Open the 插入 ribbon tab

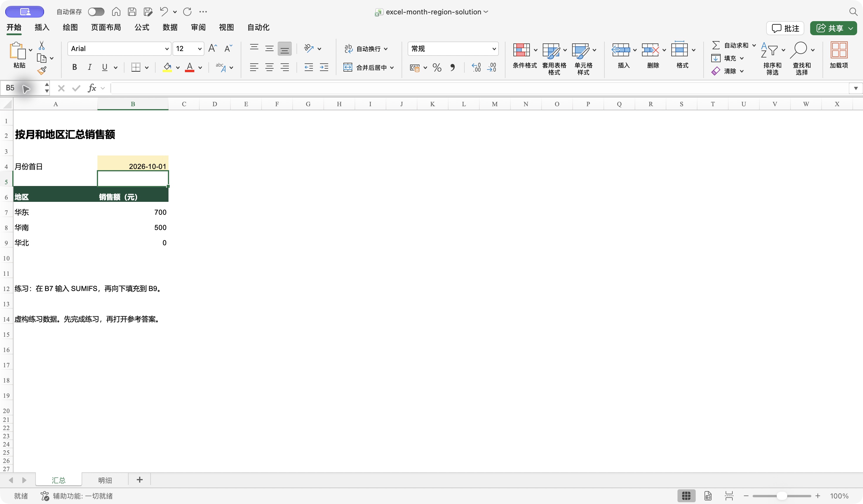pyautogui.click(x=42, y=27)
